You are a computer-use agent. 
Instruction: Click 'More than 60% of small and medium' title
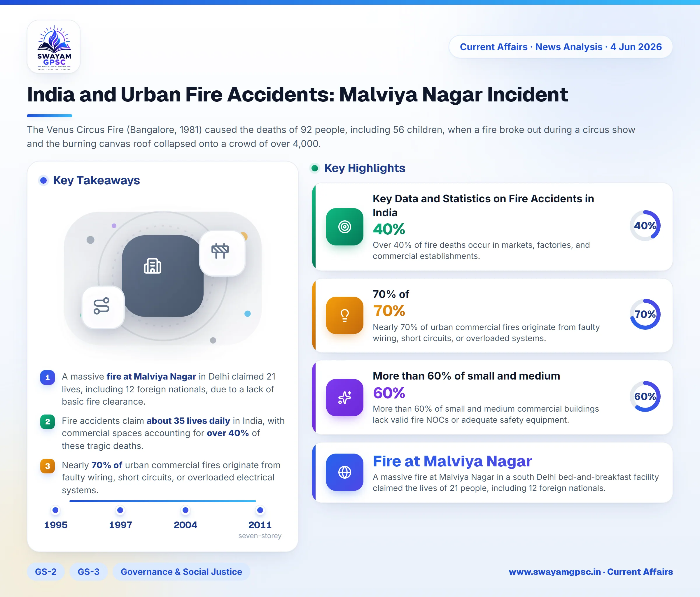click(x=466, y=376)
